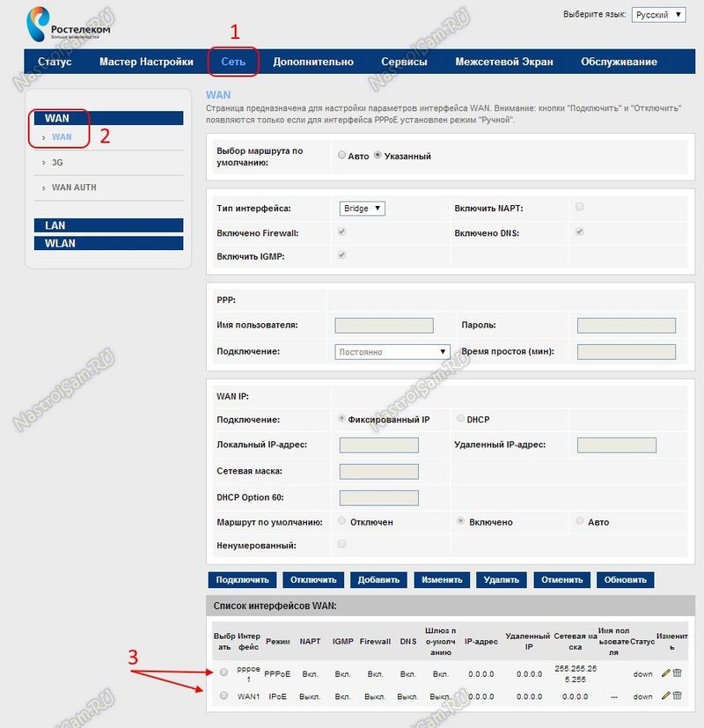The height and width of the screenshot is (728, 704).
Task: Open the Статус tab
Action: click(55, 62)
